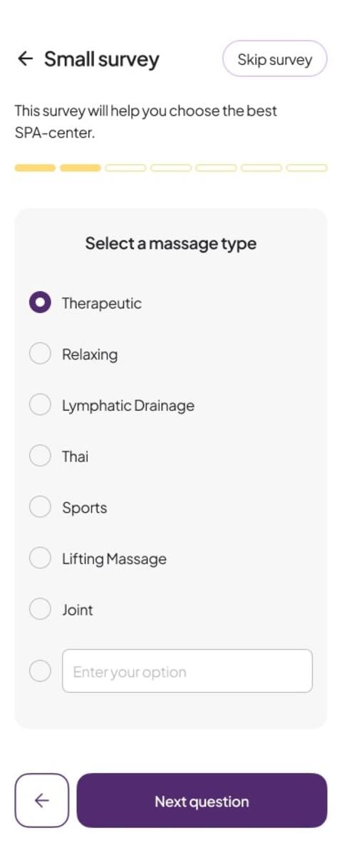
Task: Click the first filled progress segment
Action: [35, 168]
